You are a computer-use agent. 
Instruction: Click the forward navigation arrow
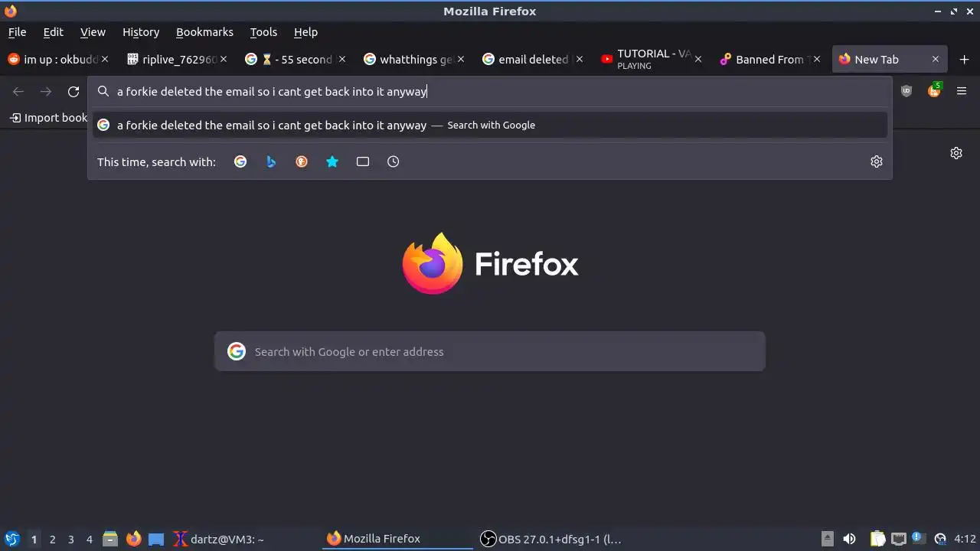click(x=46, y=92)
